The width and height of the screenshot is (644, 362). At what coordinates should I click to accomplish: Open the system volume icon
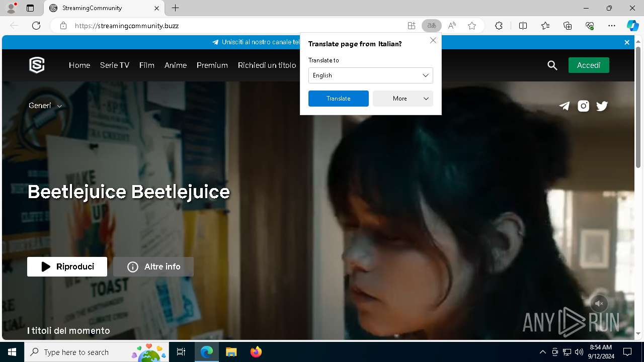[x=579, y=352]
